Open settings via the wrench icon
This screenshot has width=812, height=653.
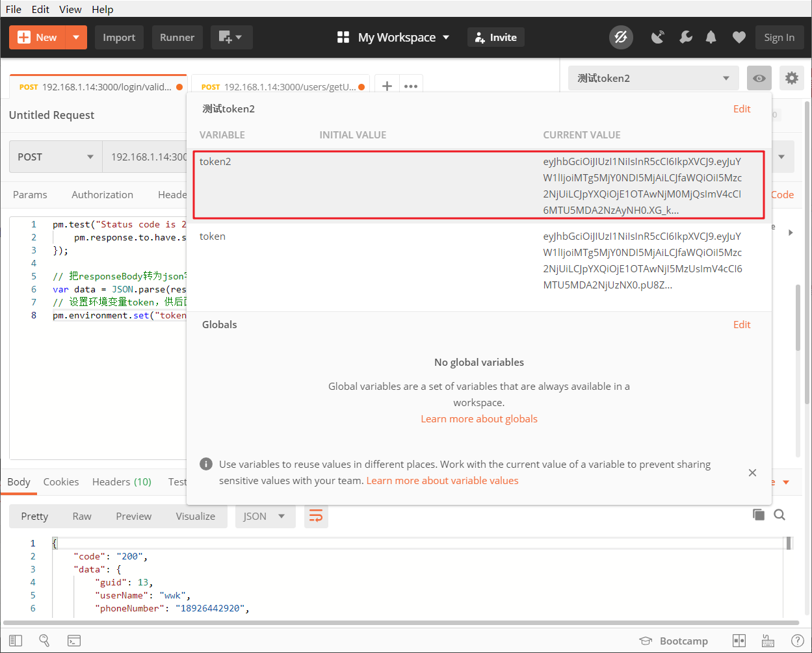click(x=685, y=38)
